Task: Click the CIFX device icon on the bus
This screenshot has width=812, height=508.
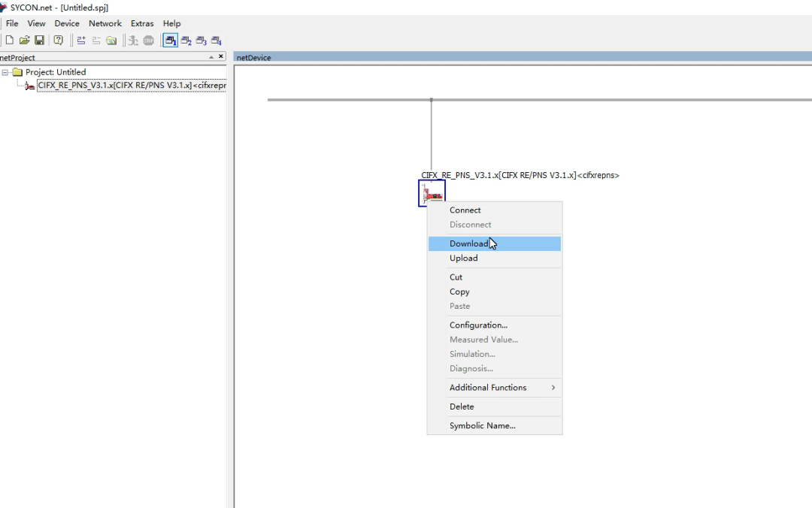Action: point(432,192)
